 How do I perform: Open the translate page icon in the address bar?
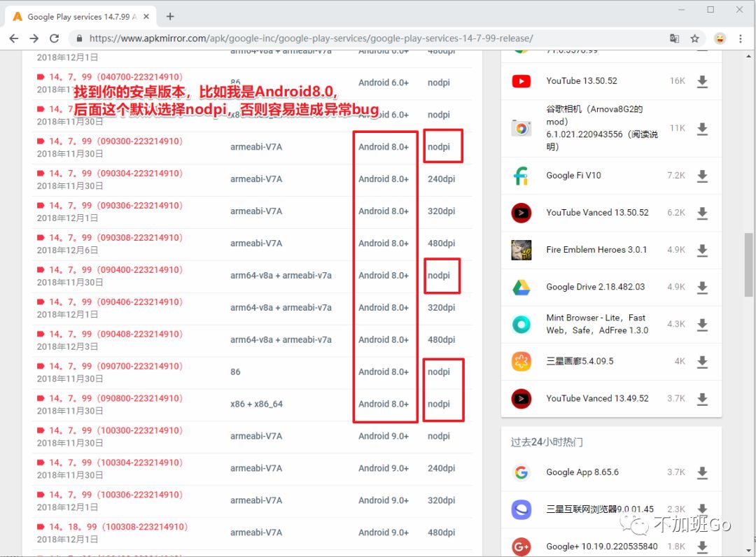(675, 38)
